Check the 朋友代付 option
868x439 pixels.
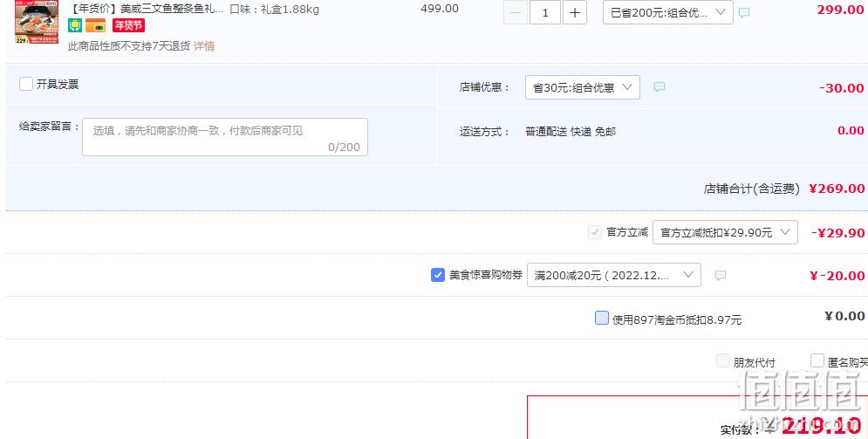(x=723, y=361)
